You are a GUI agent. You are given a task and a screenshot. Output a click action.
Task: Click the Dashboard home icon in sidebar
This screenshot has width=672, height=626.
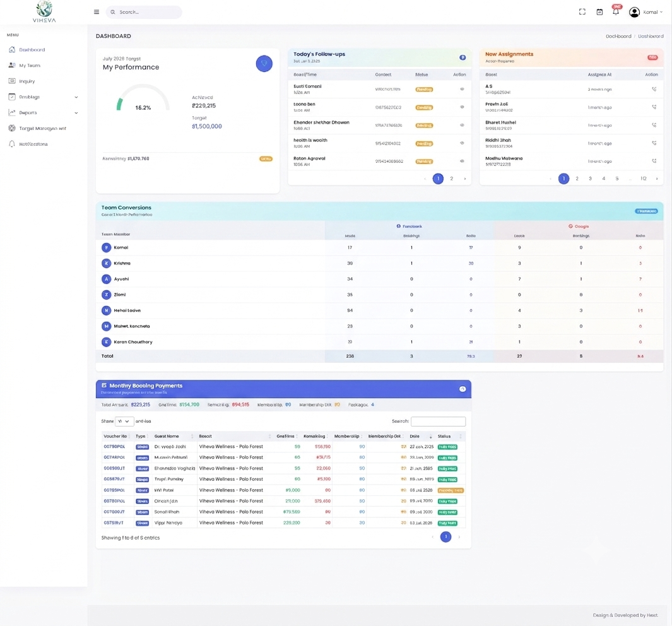tap(12, 50)
